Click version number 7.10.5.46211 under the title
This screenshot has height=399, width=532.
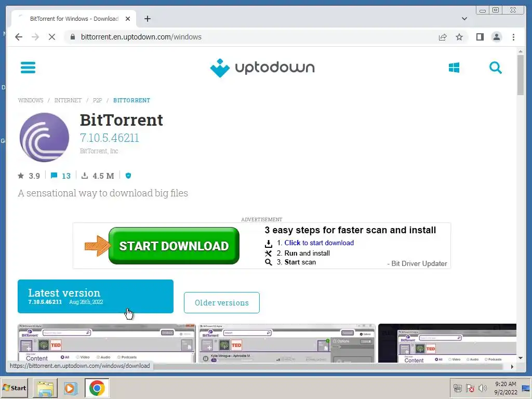(x=109, y=138)
